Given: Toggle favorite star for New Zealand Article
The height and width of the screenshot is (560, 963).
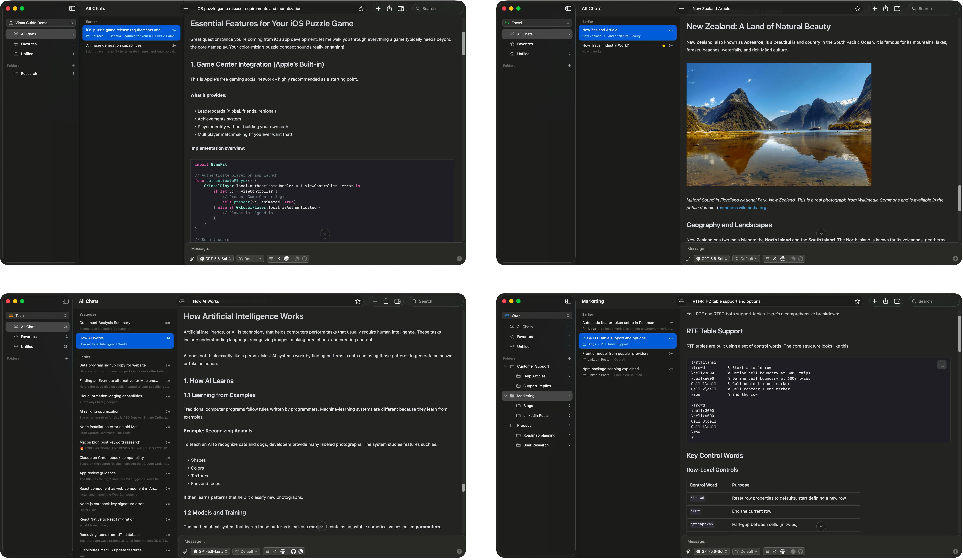Looking at the screenshot, I should [857, 8].
